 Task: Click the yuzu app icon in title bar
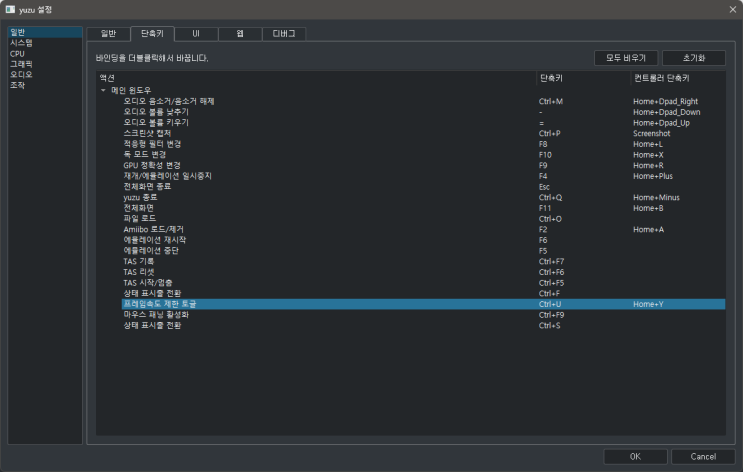click(x=10, y=9)
